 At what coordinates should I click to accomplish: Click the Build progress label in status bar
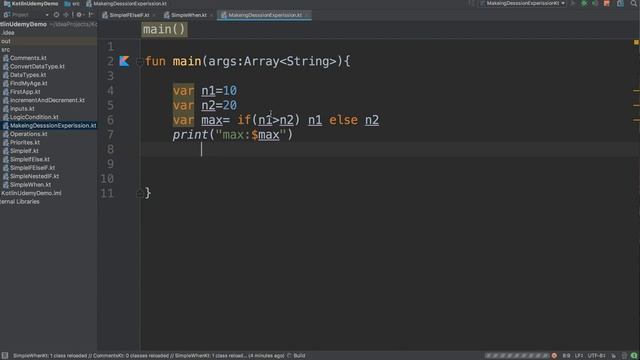click(x=299, y=356)
